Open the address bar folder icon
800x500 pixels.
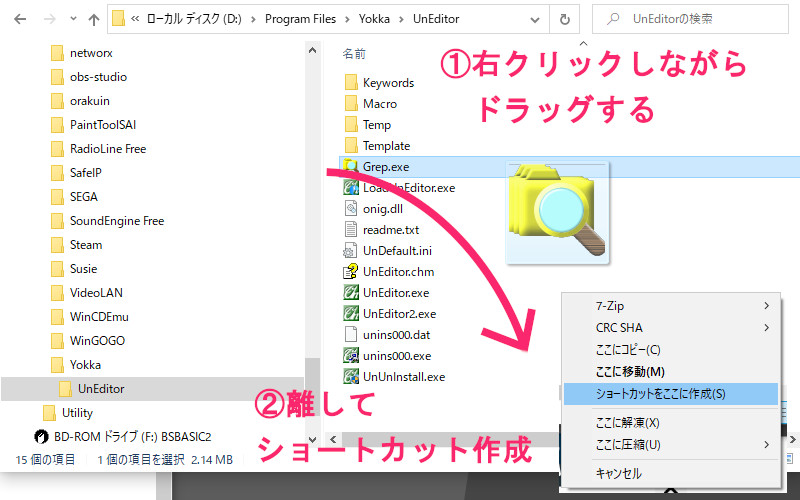pos(118,19)
